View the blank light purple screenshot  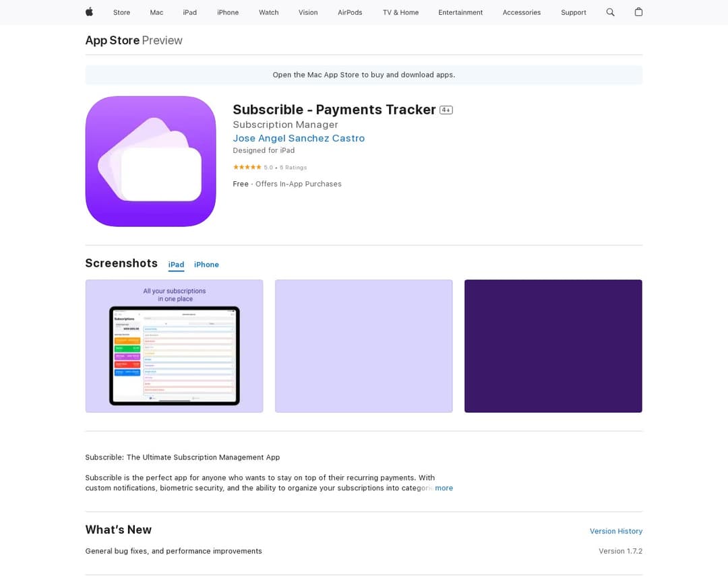tap(364, 346)
